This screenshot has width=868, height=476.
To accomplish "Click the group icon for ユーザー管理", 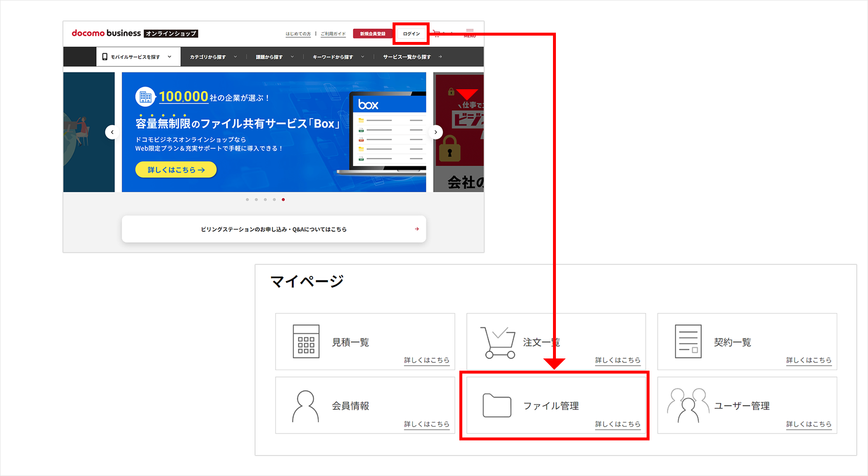I will pyautogui.click(x=688, y=405).
